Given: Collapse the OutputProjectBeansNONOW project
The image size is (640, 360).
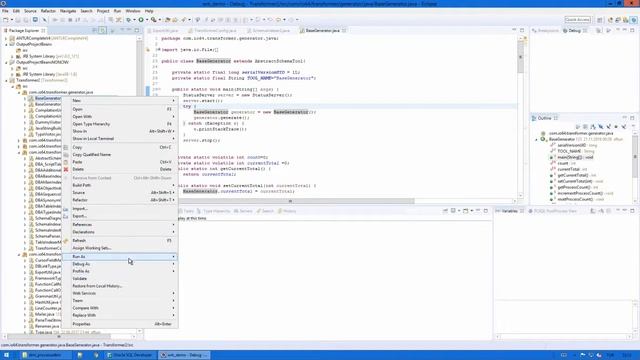Looking at the screenshot, I should 6,62.
